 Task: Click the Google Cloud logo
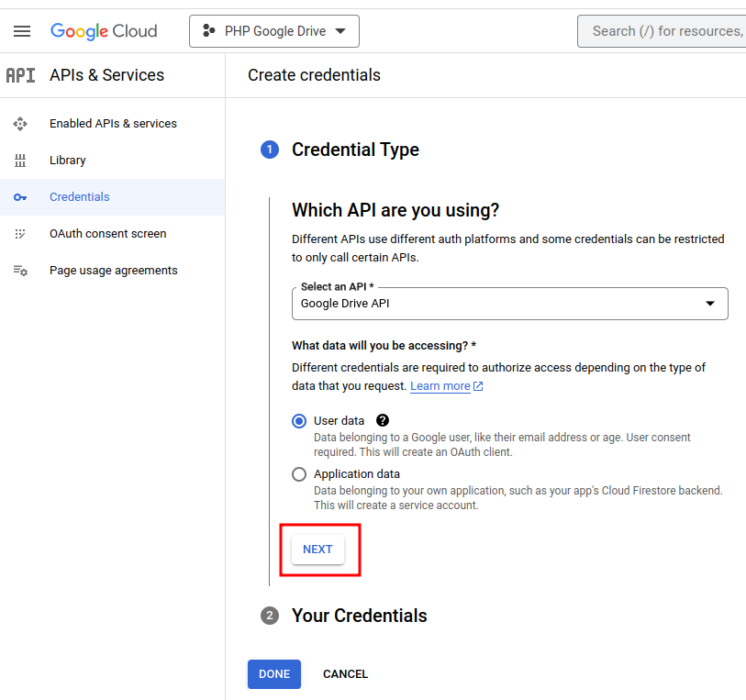(x=104, y=31)
